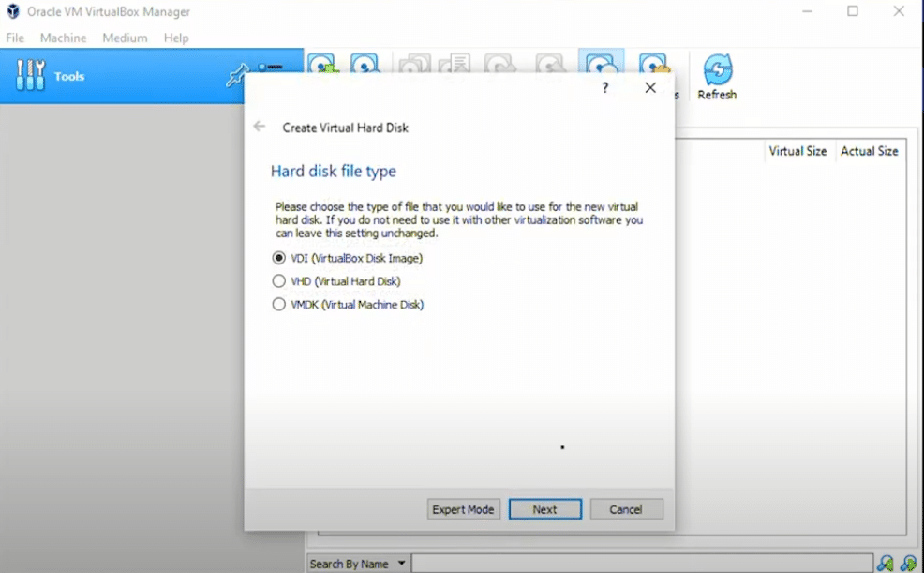The image size is (924, 573).
Task: Open the Medium menu
Action: point(125,38)
